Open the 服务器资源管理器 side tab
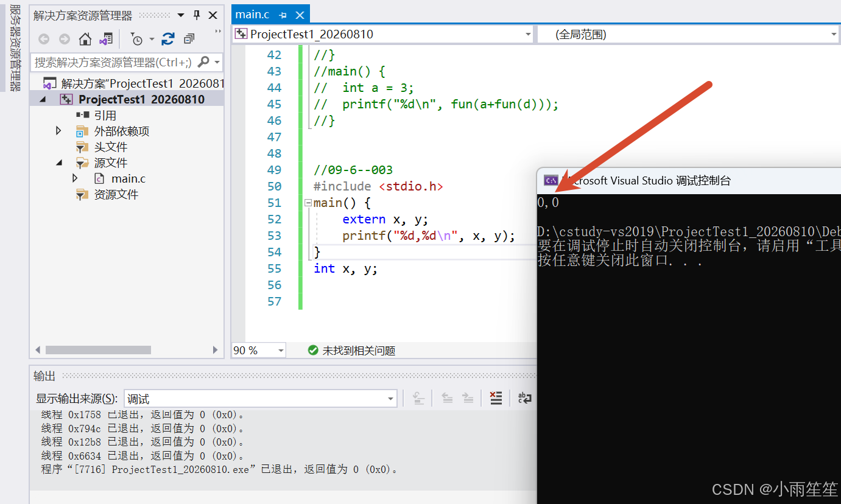 pos(15,48)
